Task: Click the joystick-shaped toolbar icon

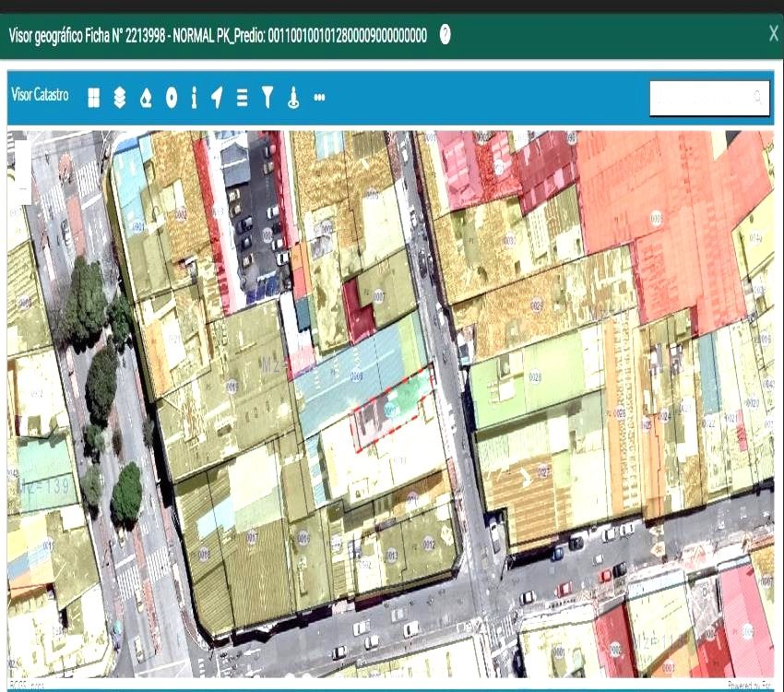Action: 293,98
